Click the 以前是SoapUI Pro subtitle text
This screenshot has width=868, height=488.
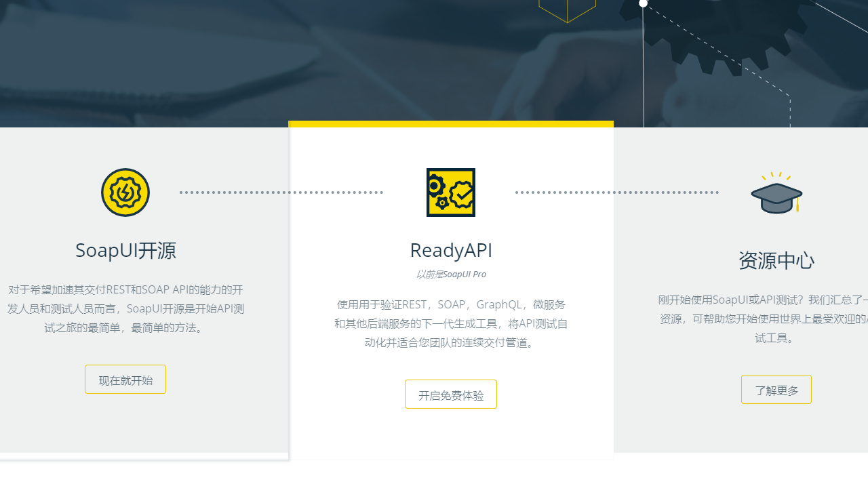tap(451, 274)
